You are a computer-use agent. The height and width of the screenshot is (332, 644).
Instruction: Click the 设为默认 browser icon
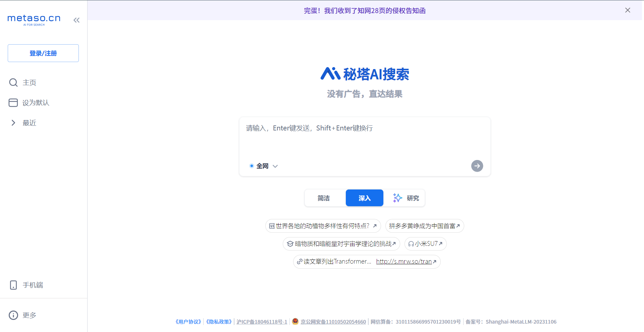coord(13,103)
